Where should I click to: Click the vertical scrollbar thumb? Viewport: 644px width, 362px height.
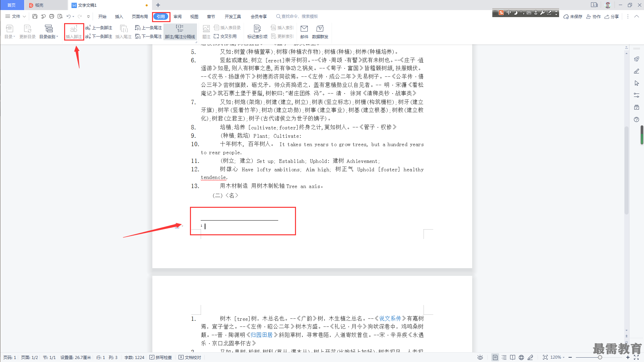(x=626, y=170)
